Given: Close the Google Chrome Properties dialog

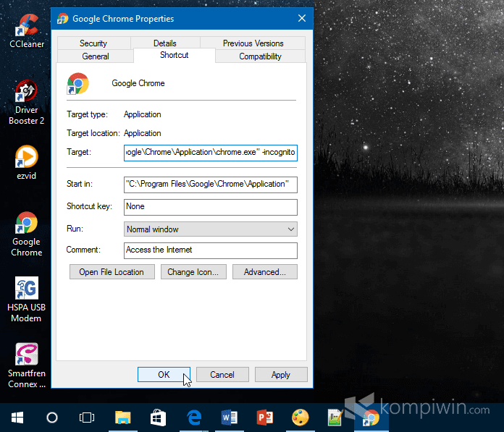Looking at the screenshot, I should coord(302,18).
